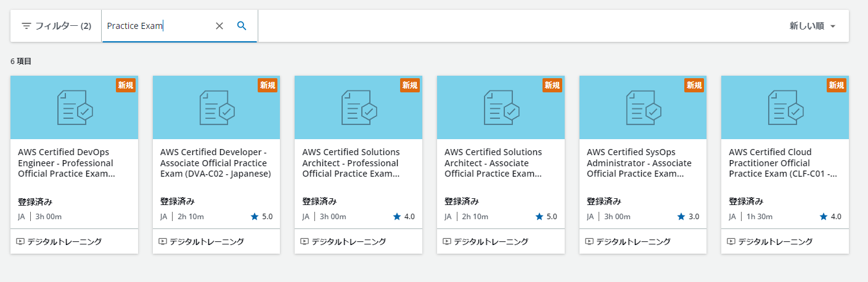Click 3h 00m duration on DevOps Engineer card
Screen dimensions: 868x282
click(x=49, y=217)
